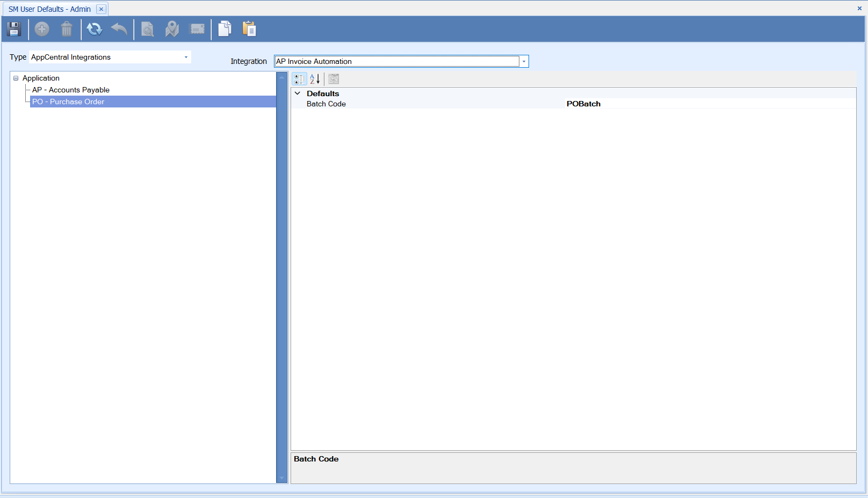Click the Refresh arrows icon
The image size is (868, 498).
click(x=95, y=29)
